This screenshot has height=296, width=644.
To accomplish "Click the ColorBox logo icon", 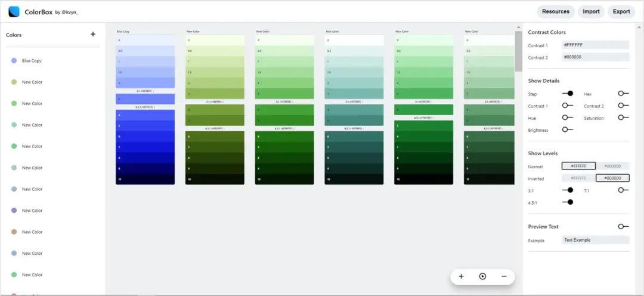I will tap(14, 11).
